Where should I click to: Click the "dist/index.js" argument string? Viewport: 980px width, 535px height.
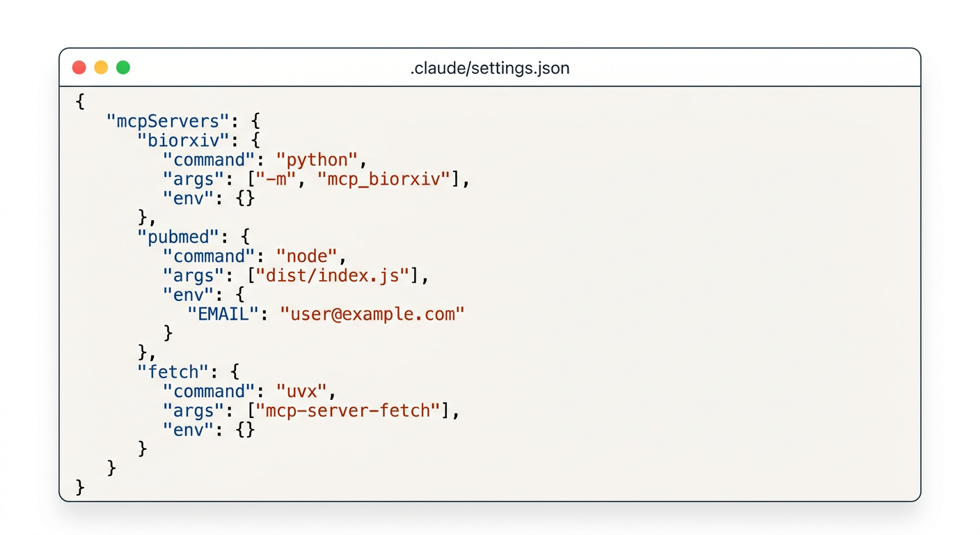point(333,276)
